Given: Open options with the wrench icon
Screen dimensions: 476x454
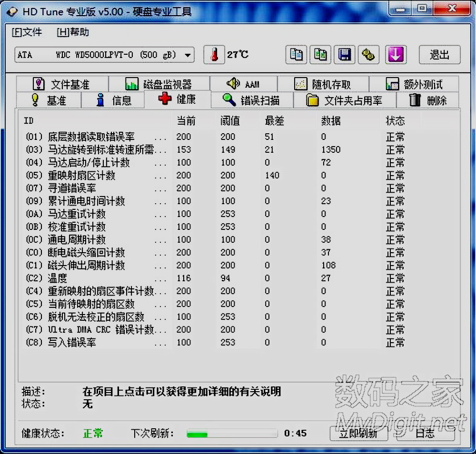Looking at the screenshot, I should (x=368, y=55).
